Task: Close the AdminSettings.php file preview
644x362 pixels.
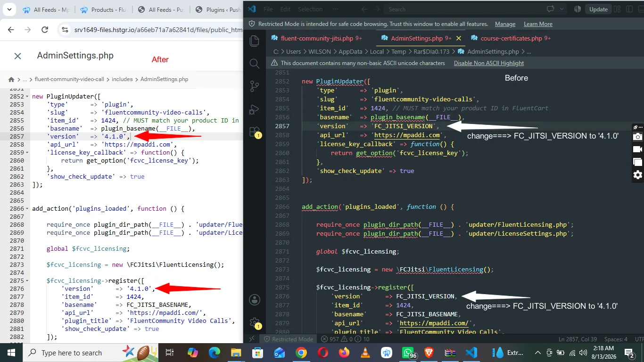Action: point(17,56)
